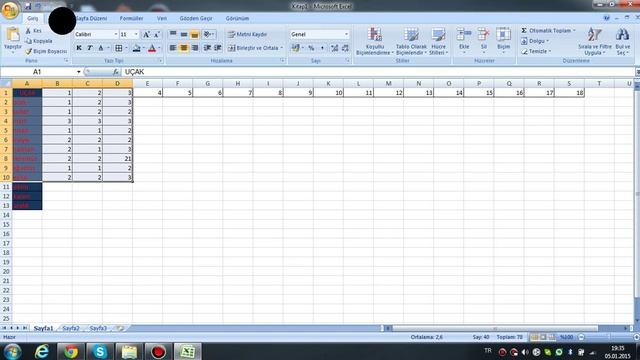
Task: Open the Sayfa3 sheet tab
Action: tap(98, 328)
